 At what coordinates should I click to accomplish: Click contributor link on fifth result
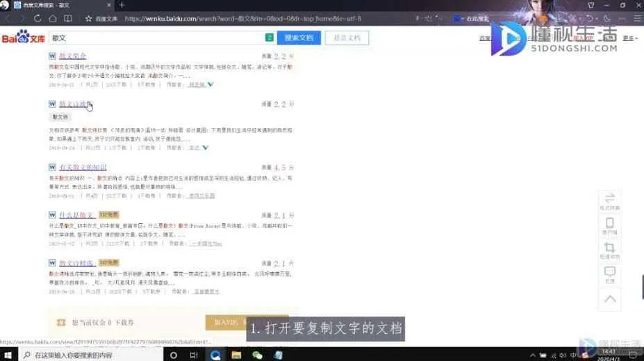pos(206,291)
